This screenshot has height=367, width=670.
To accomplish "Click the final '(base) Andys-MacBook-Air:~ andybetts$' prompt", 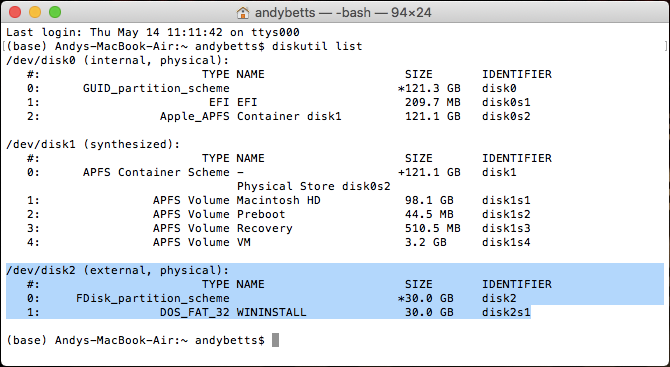I will [135, 341].
